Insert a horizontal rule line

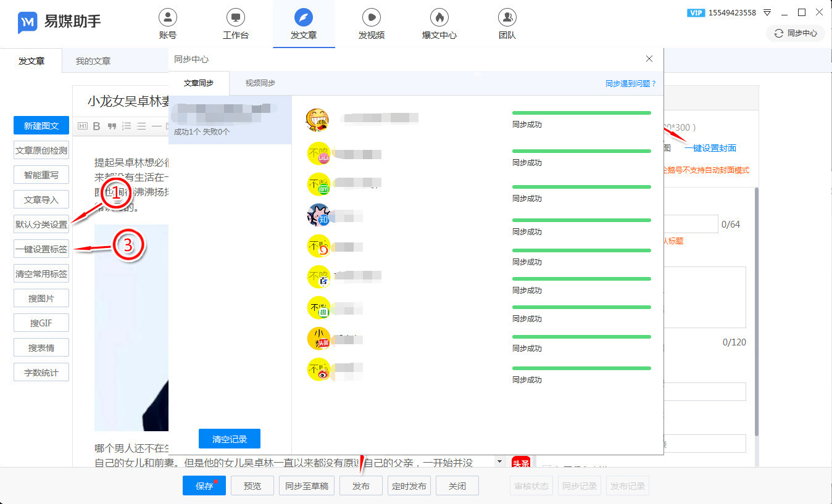[x=156, y=126]
